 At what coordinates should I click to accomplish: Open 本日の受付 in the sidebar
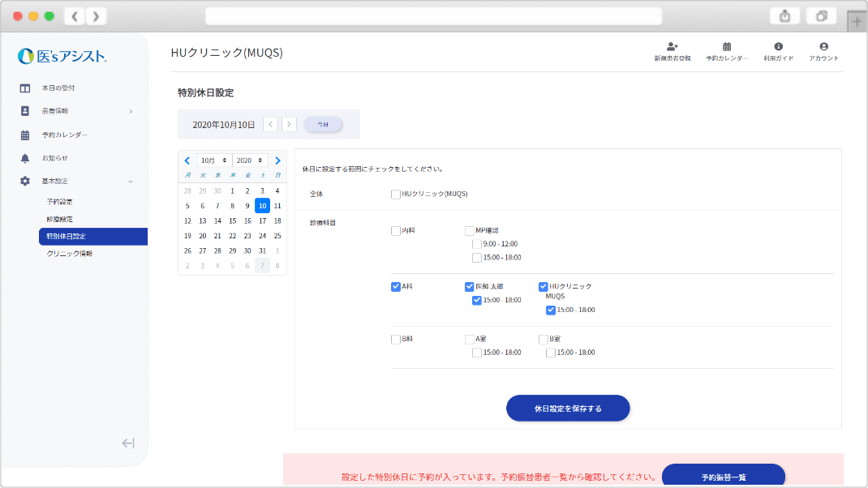(58, 88)
